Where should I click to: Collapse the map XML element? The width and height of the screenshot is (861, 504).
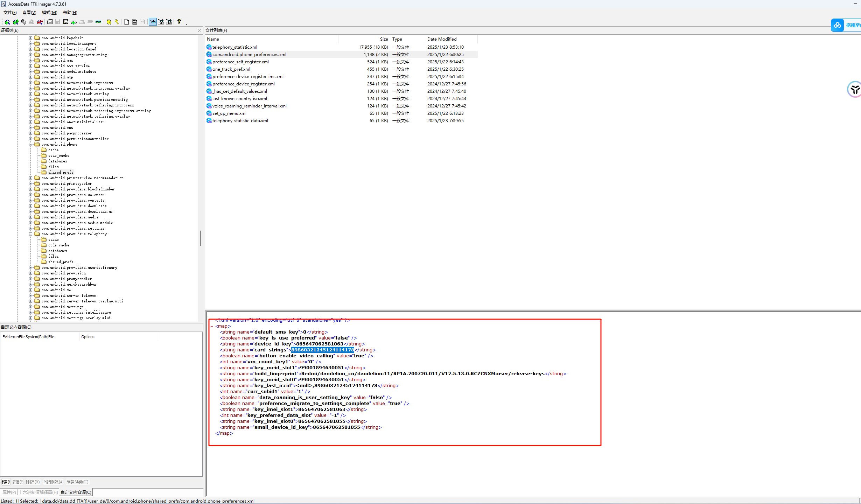(212, 326)
